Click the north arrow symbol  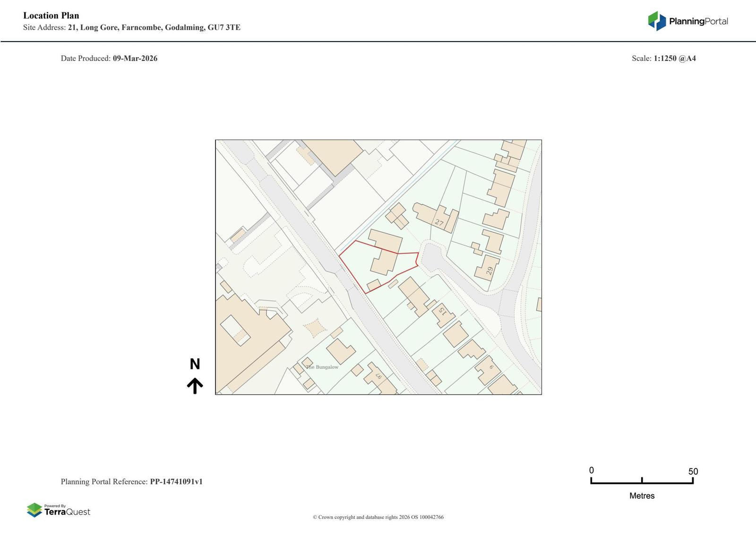[195, 386]
